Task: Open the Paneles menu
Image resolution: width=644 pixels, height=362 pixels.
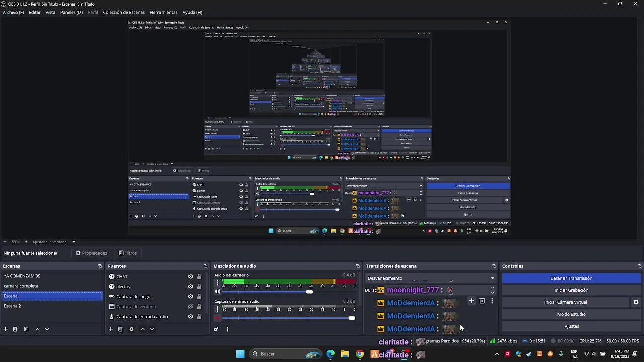Action: pyautogui.click(x=71, y=12)
